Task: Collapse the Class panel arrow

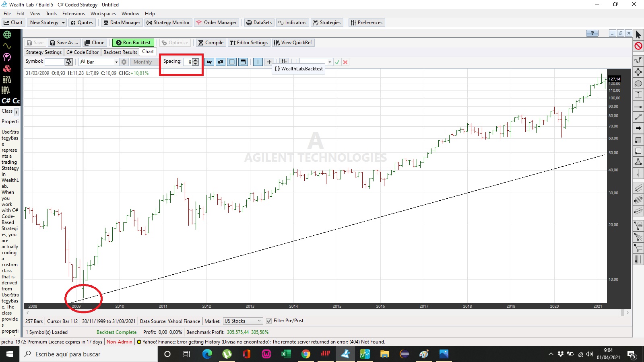Action: [x=17, y=111]
